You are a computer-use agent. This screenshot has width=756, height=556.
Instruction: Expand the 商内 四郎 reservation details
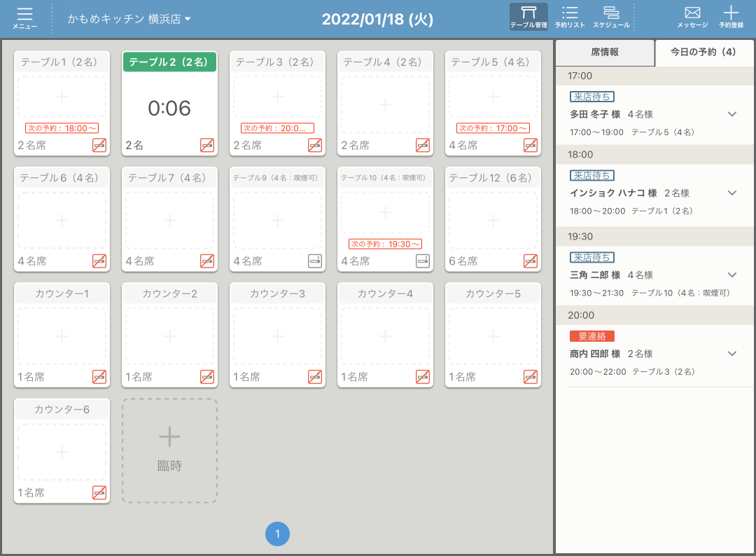click(732, 354)
